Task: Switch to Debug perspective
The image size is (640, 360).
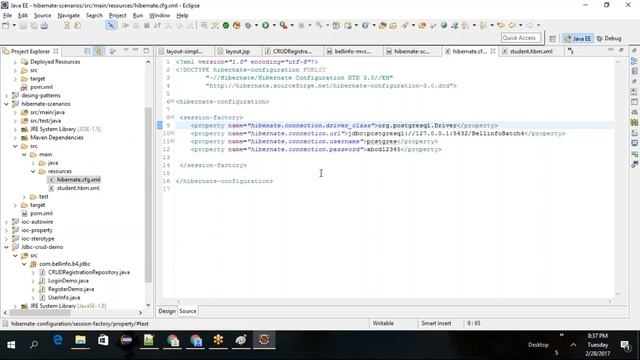Action: point(609,38)
